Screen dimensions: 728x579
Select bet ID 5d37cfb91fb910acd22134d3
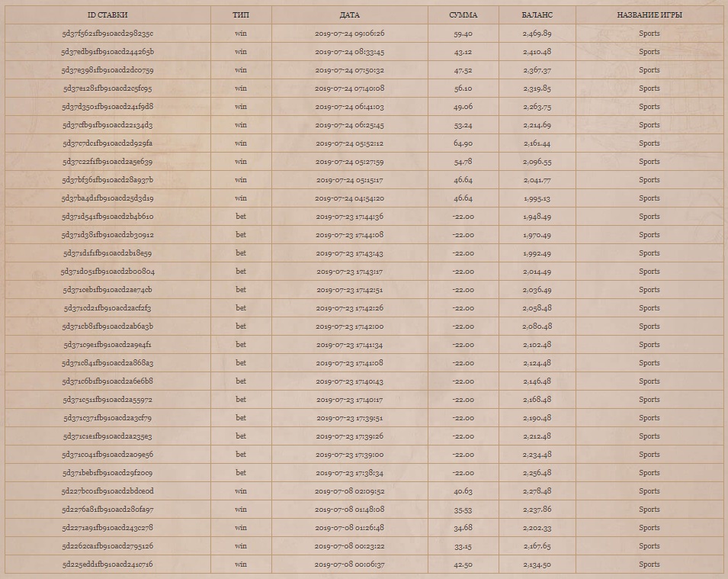[x=107, y=125]
